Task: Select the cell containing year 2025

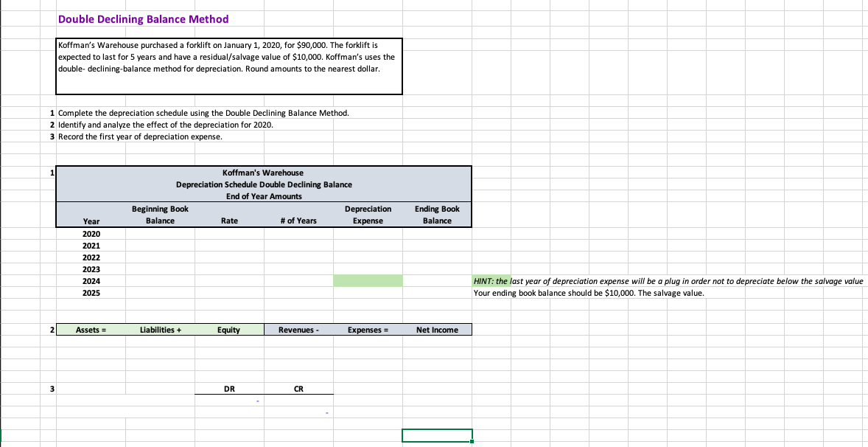Action: (91, 293)
